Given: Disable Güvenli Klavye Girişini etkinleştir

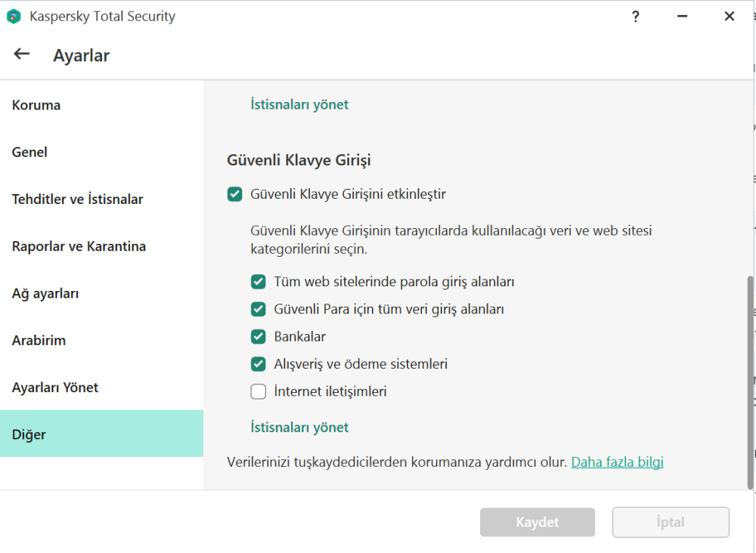Looking at the screenshot, I should pos(235,193).
